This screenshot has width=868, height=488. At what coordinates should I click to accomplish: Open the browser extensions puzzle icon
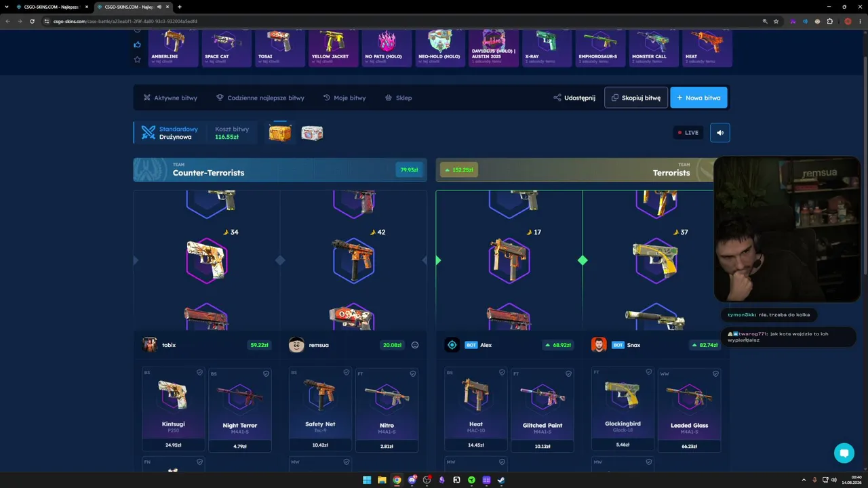click(x=830, y=21)
